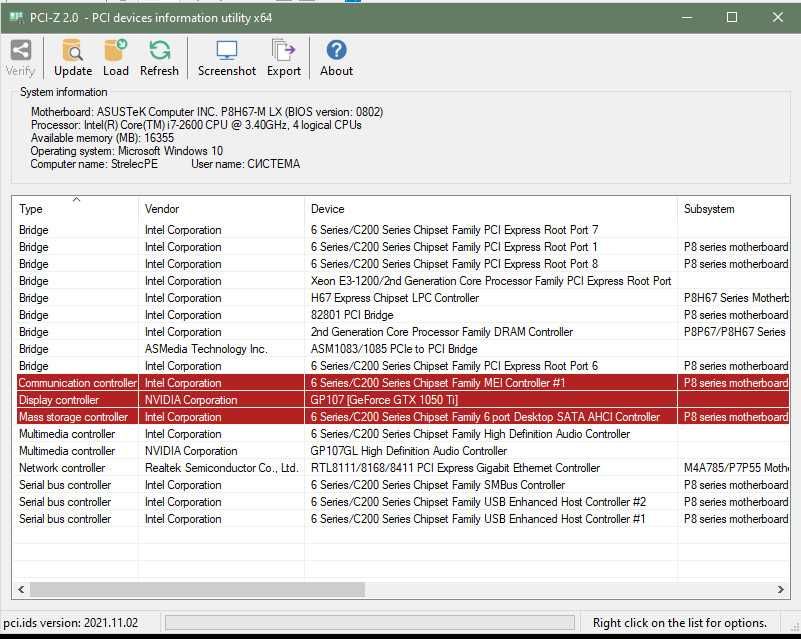801x639 pixels.
Task: Click the P8H67 Series Motherboard subsystem cell
Action: pyautogui.click(x=736, y=298)
